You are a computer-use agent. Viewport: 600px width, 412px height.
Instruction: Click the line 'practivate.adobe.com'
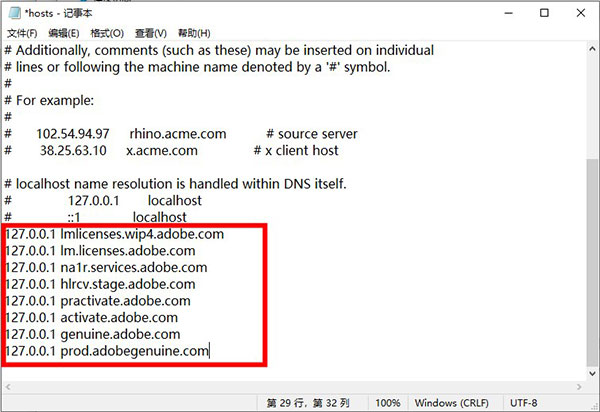(x=98, y=301)
